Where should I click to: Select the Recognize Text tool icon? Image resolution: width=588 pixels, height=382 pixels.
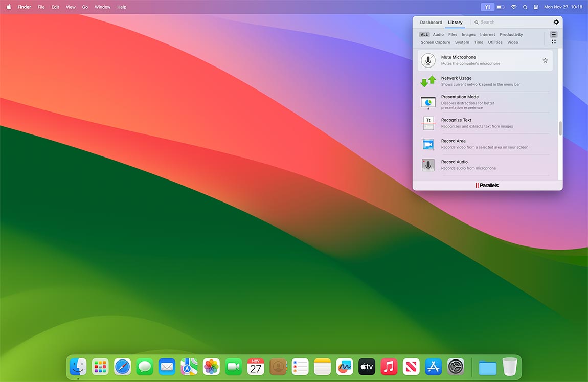[x=428, y=123]
